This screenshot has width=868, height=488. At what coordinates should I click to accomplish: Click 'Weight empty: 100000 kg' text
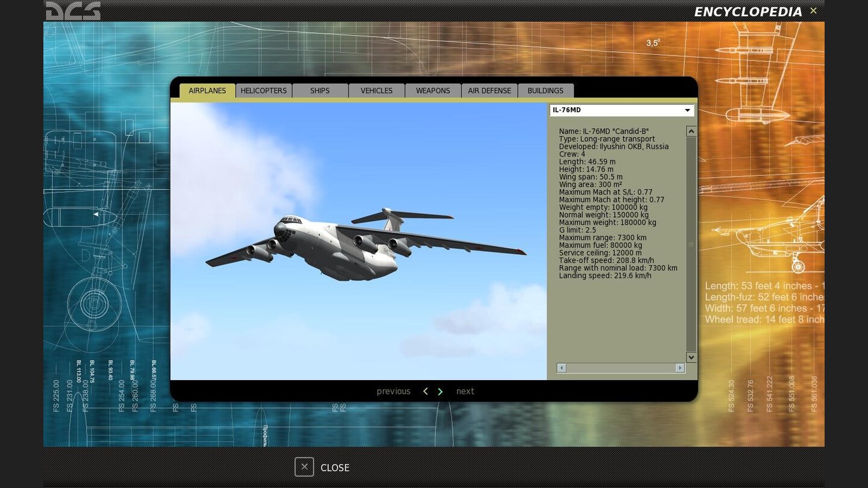(x=603, y=207)
